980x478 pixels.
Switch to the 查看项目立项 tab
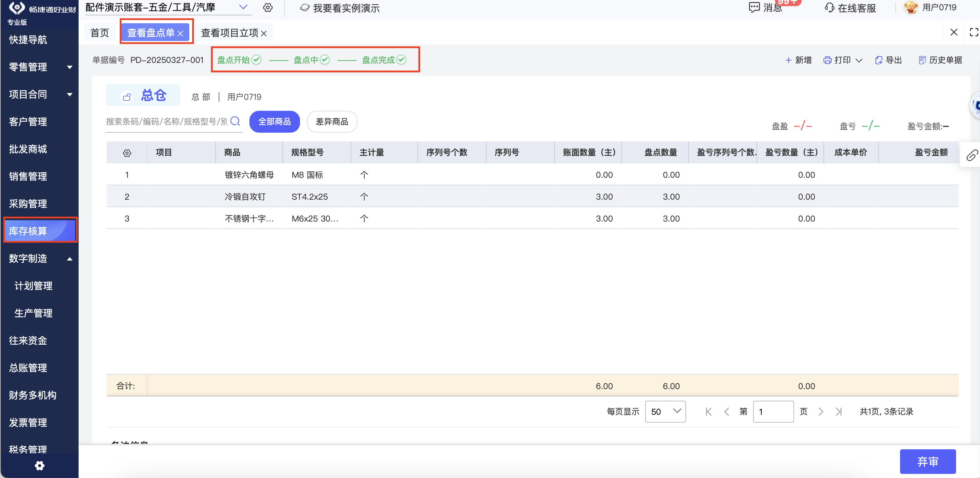click(230, 33)
